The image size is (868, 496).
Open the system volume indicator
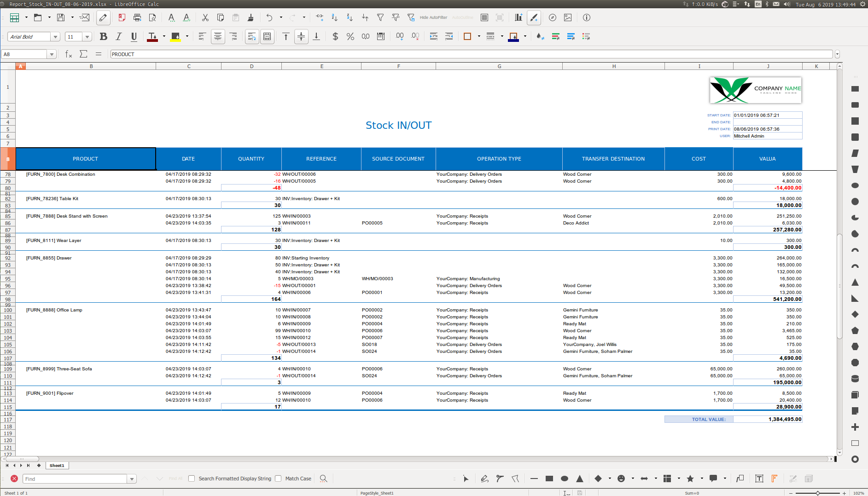tap(786, 4)
